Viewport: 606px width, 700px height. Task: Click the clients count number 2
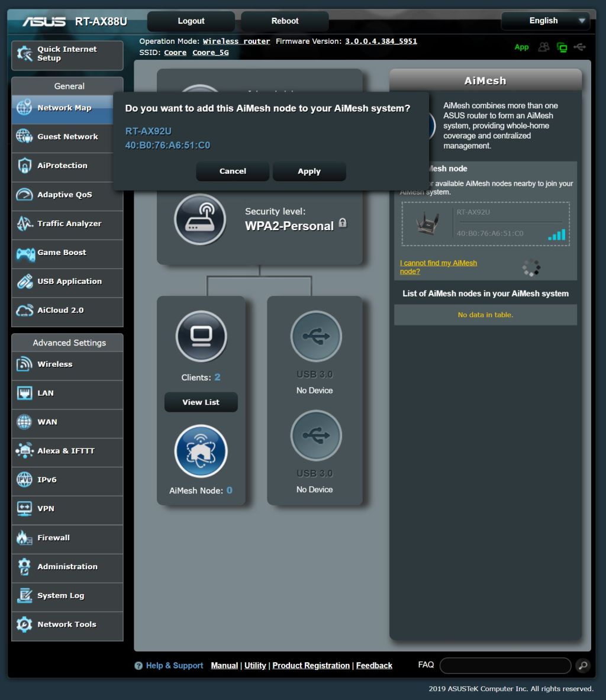coord(217,378)
